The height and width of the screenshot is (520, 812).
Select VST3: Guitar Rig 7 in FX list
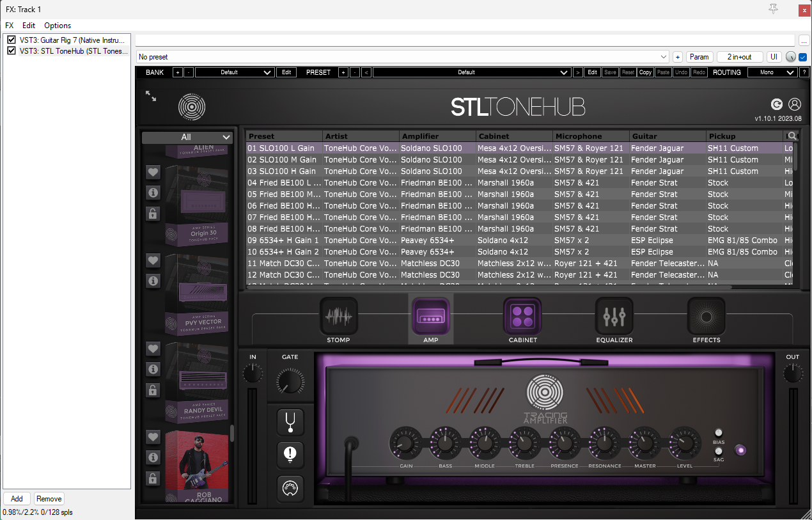tap(72, 40)
